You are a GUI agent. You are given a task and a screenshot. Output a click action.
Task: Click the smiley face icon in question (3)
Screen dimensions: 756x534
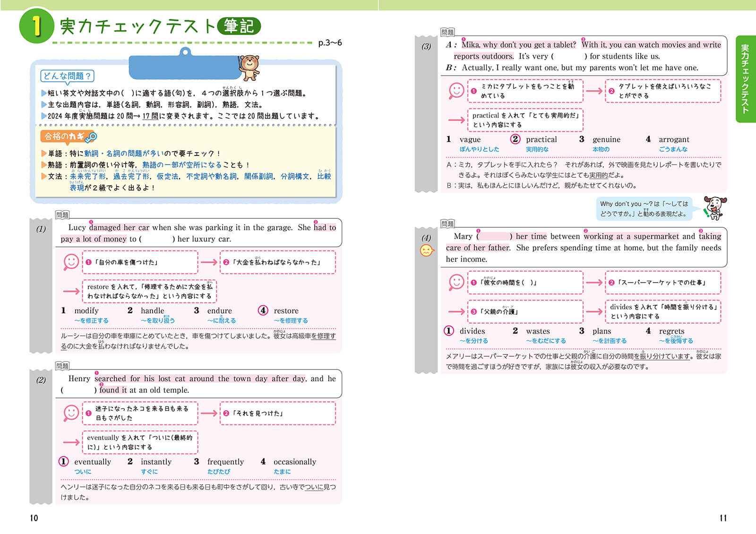(x=456, y=90)
